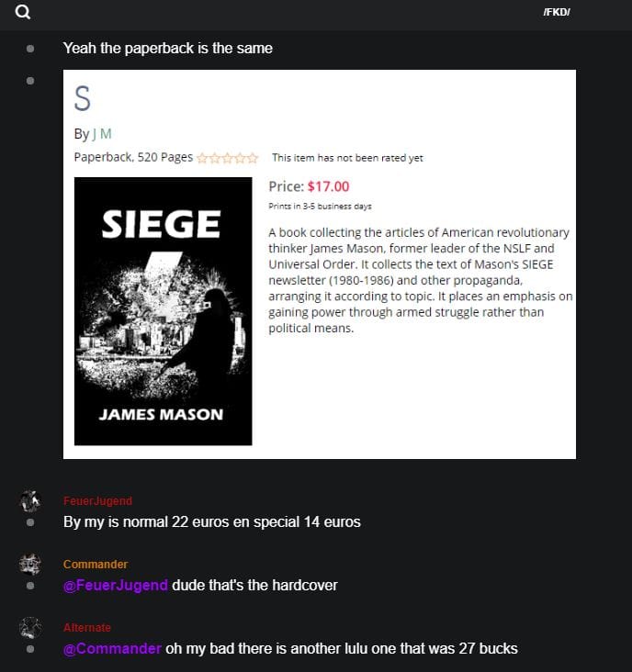Click Commander's avatar image
This screenshot has height=672, width=632.
click(x=30, y=564)
